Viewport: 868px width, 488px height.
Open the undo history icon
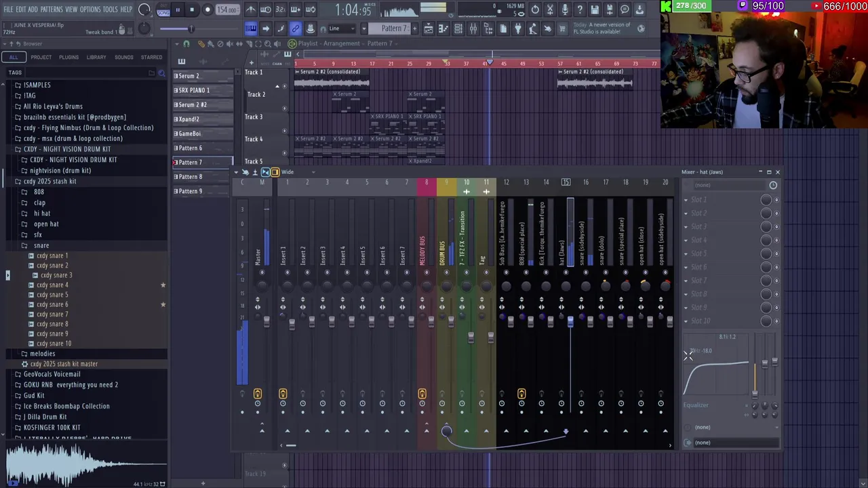(535, 10)
